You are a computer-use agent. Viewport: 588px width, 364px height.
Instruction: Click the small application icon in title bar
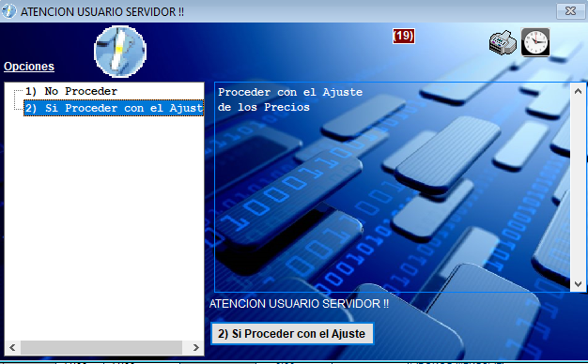(x=9, y=11)
